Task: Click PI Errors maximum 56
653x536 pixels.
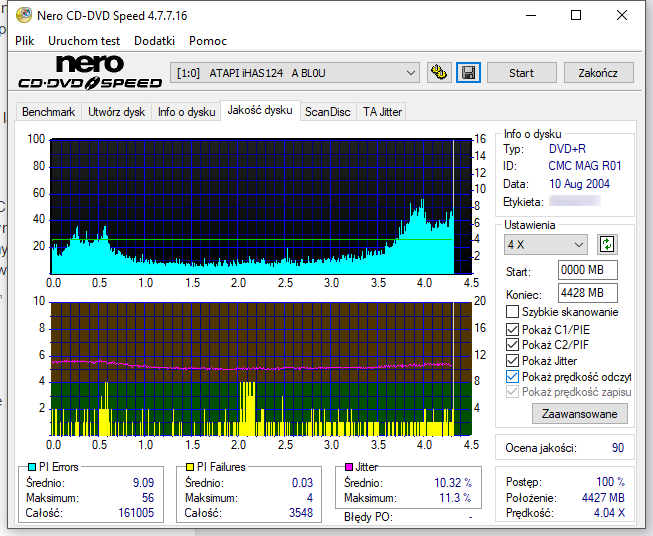Action: [x=148, y=498]
